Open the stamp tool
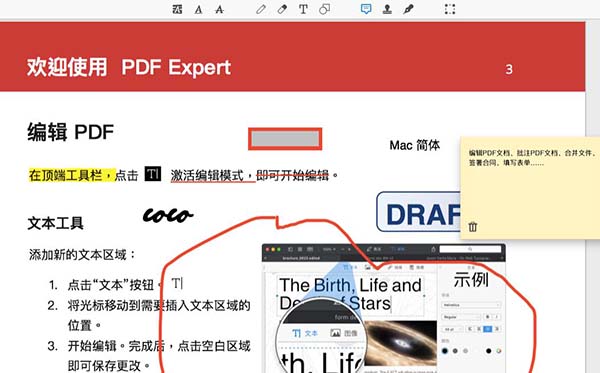 point(387,9)
